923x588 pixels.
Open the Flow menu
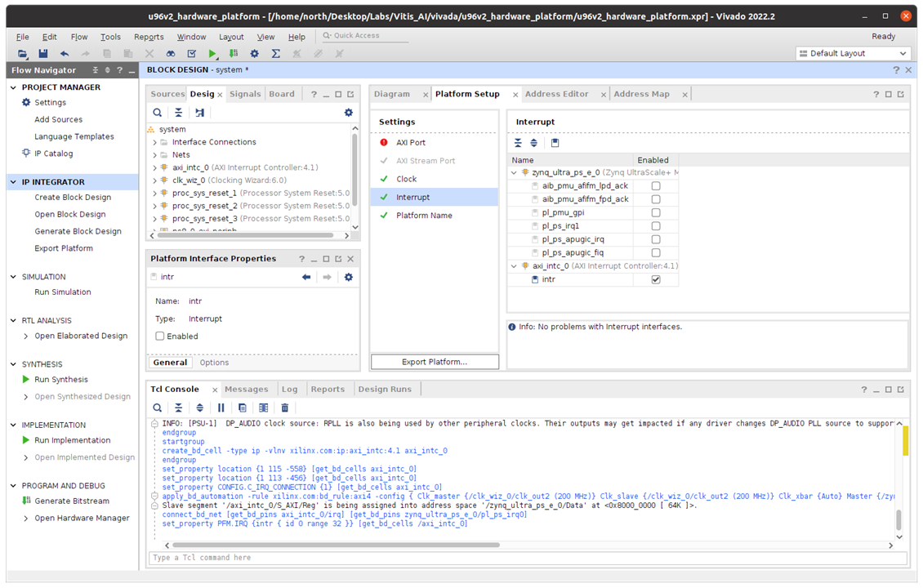pyautogui.click(x=79, y=37)
